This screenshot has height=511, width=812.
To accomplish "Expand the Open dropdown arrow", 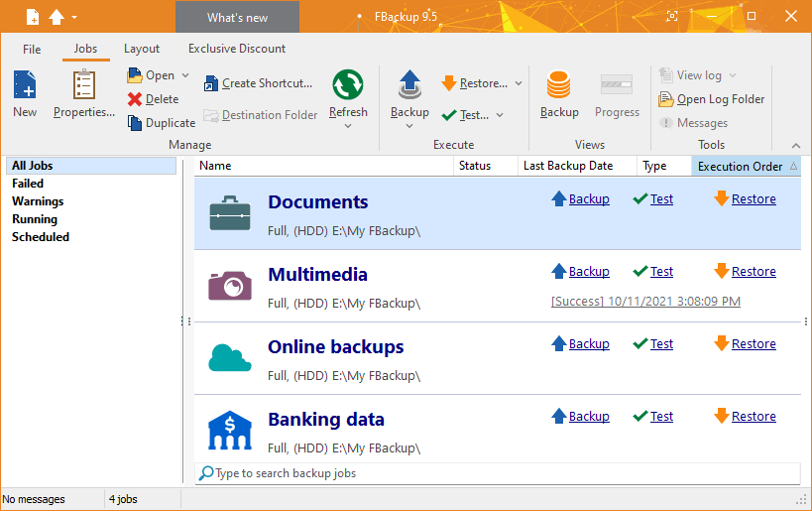I will click(185, 75).
